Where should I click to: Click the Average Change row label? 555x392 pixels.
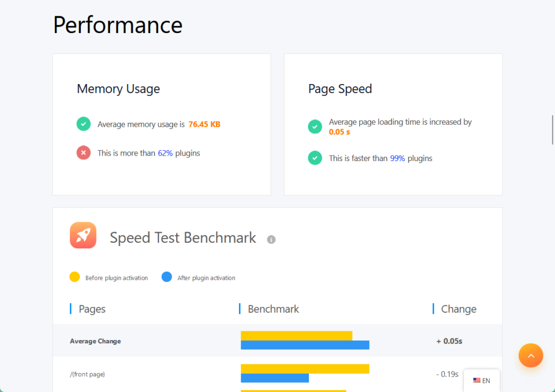point(95,341)
